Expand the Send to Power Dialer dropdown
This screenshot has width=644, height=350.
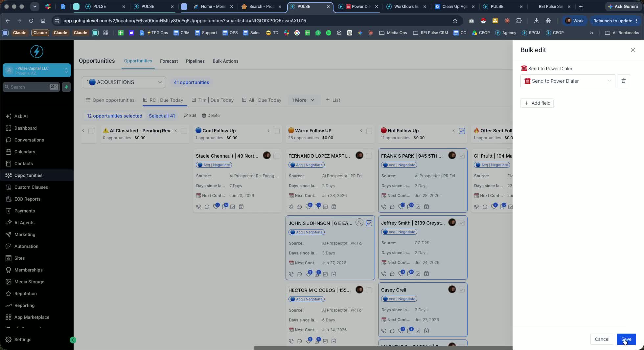pos(568,81)
